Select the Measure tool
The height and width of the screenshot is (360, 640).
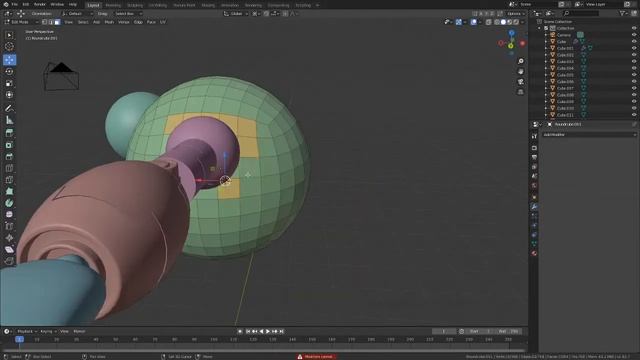[9, 120]
